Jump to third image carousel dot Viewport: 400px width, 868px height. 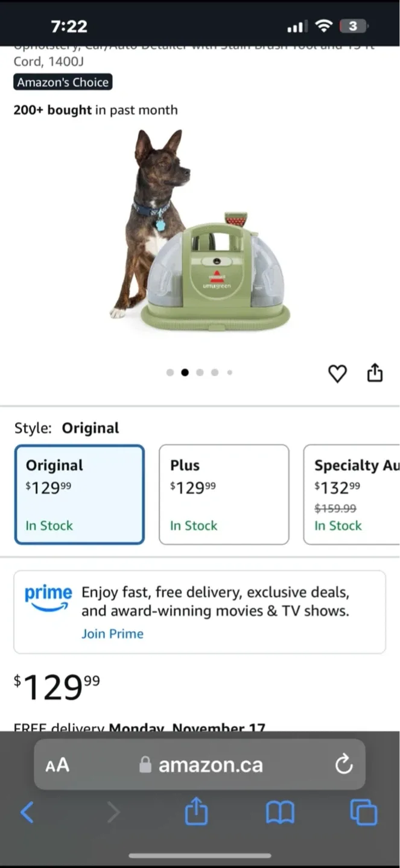click(200, 373)
